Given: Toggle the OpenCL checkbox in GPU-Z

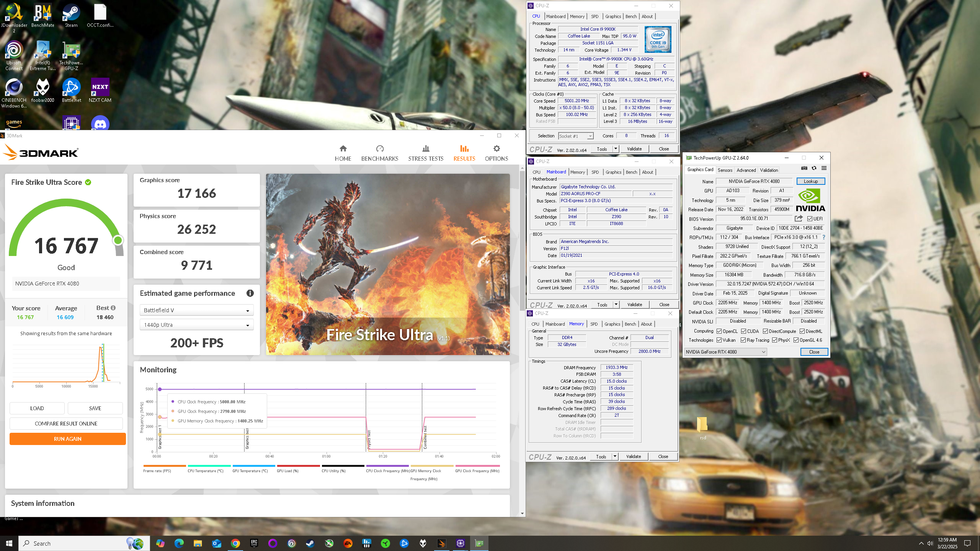Looking at the screenshot, I should point(719,331).
